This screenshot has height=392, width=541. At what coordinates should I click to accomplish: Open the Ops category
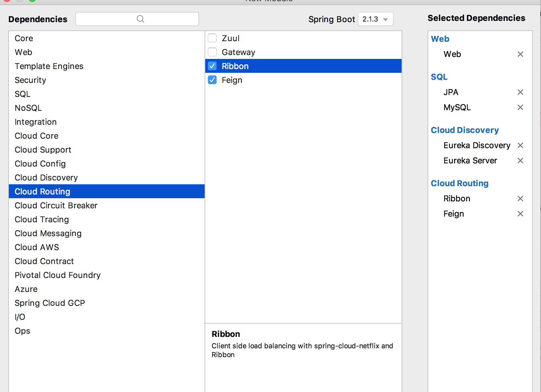[x=107, y=331]
